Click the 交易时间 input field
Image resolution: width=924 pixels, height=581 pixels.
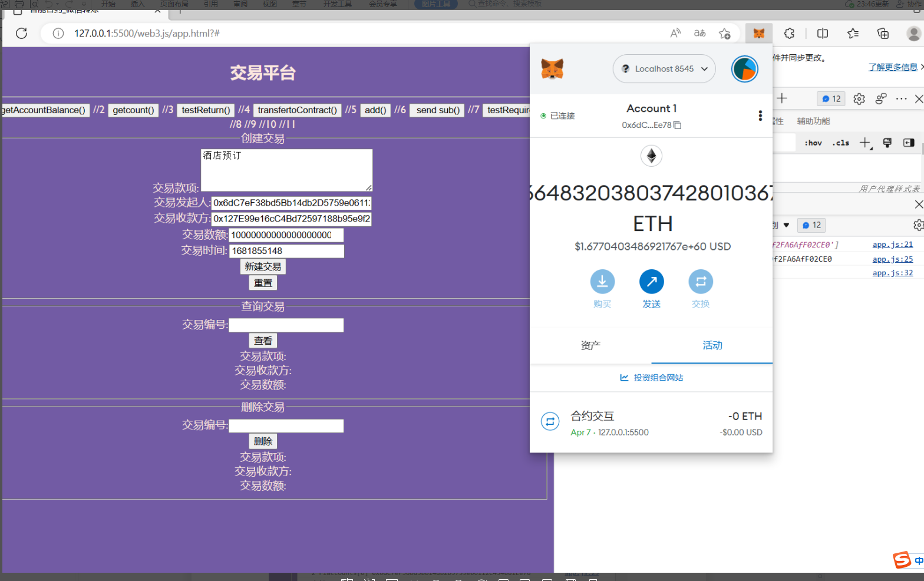click(x=286, y=251)
